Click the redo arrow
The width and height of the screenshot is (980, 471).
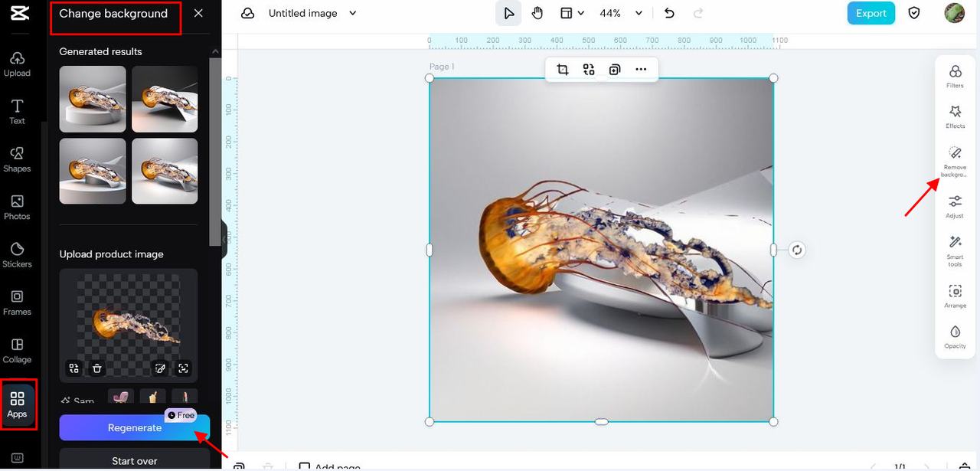698,13
